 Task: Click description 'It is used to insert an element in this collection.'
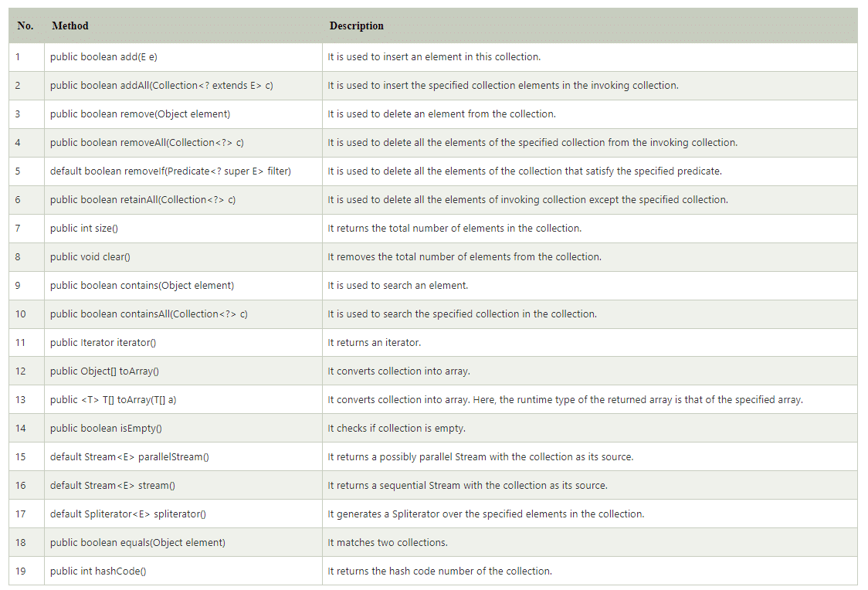coord(434,57)
